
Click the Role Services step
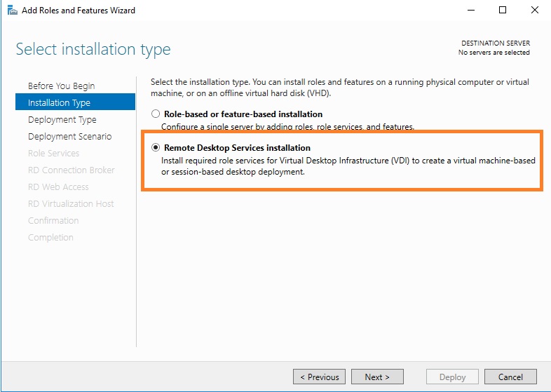[54, 154]
